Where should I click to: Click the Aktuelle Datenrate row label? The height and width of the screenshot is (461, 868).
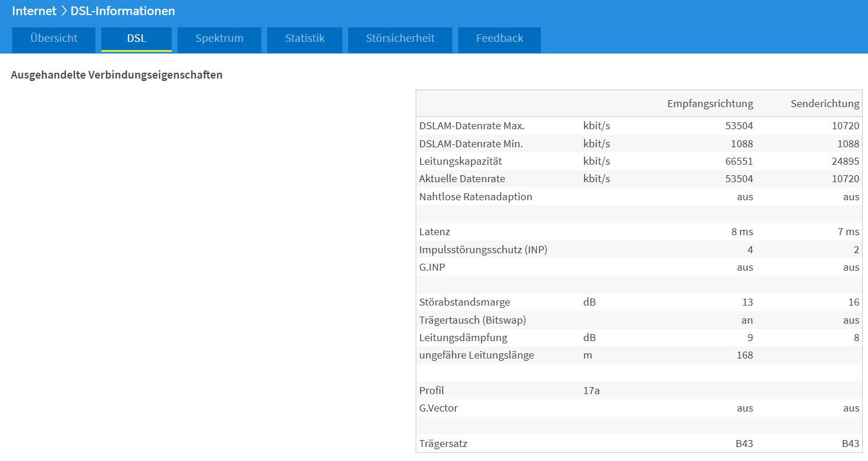(462, 179)
